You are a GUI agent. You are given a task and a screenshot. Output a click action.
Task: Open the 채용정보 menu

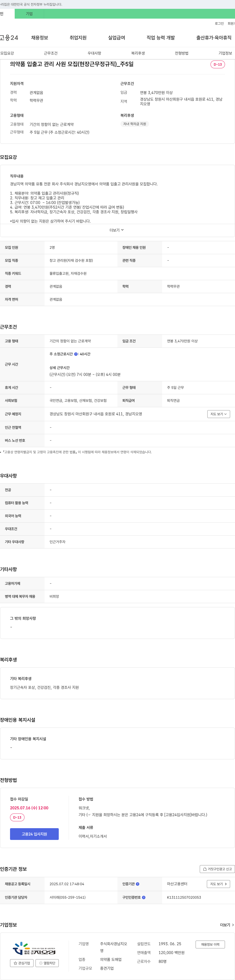coord(40,38)
